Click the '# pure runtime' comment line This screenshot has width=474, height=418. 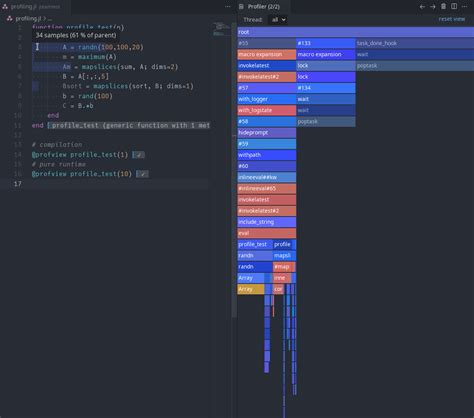click(x=59, y=164)
